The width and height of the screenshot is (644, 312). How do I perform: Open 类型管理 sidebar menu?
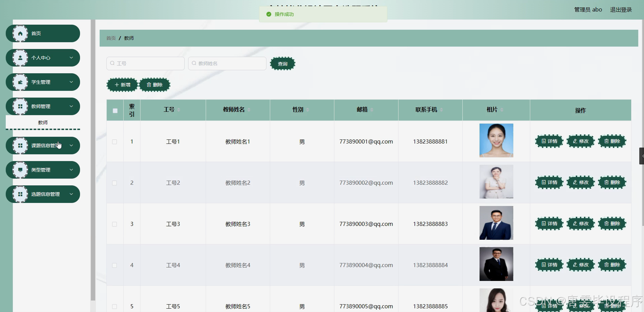tap(43, 170)
